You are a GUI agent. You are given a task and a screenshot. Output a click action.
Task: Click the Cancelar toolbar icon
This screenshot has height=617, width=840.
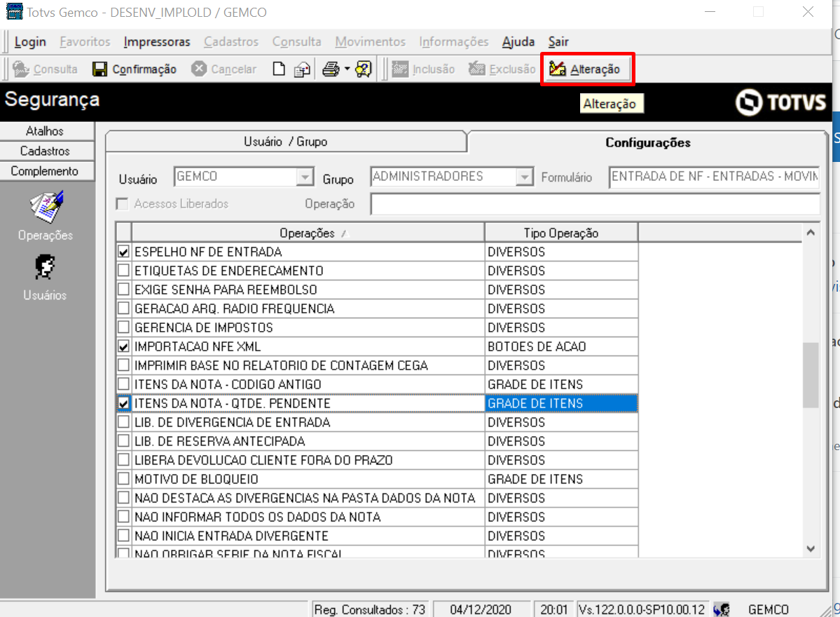(x=199, y=69)
